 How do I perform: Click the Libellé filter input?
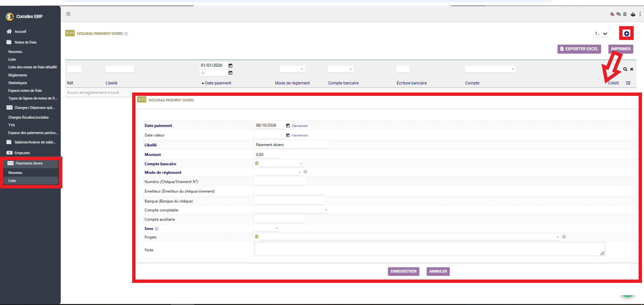pyautogui.click(x=120, y=69)
